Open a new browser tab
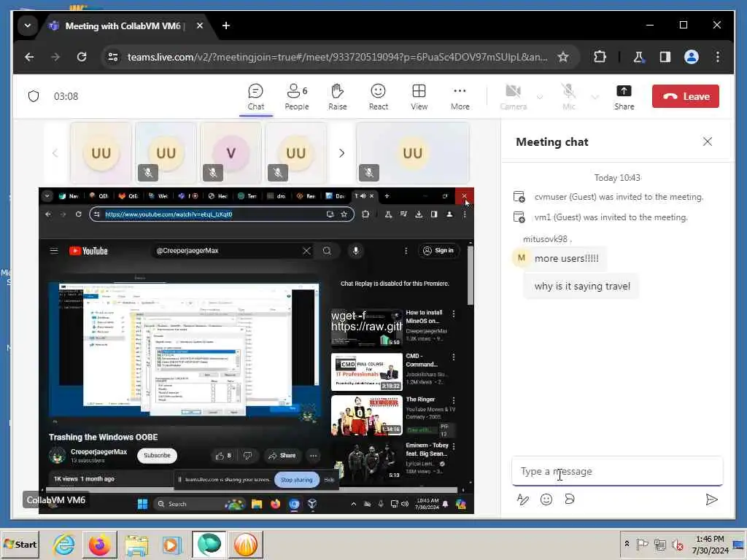Screen dimensions: 747x560 pyautogui.click(x=226, y=26)
